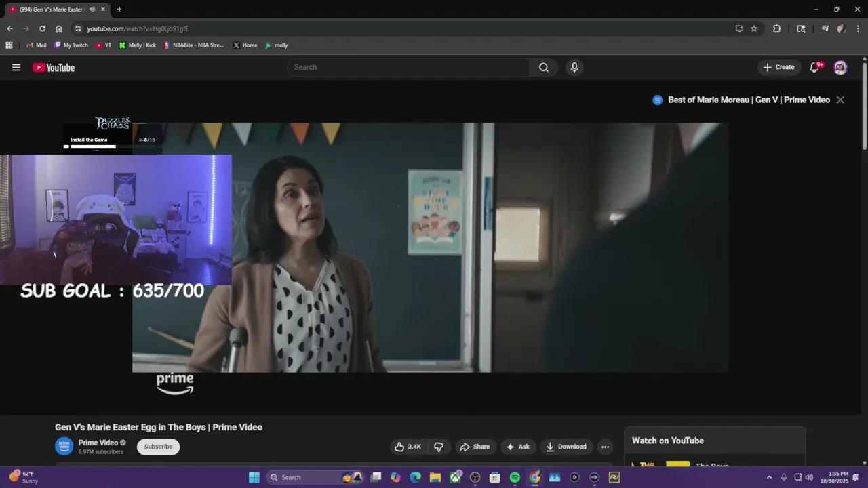Image resolution: width=868 pixels, height=488 pixels.
Task: Open the Windows Start menu
Action: click(x=254, y=477)
